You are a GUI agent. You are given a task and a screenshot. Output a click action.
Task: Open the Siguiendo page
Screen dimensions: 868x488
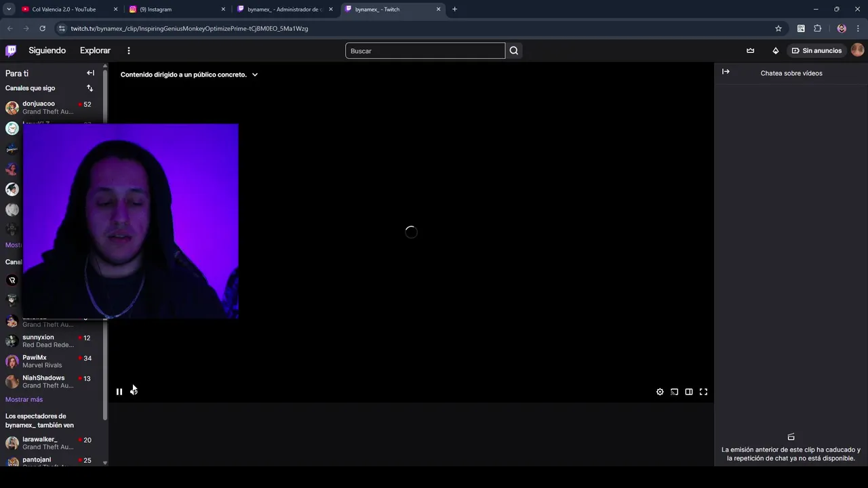pos(47,51)
